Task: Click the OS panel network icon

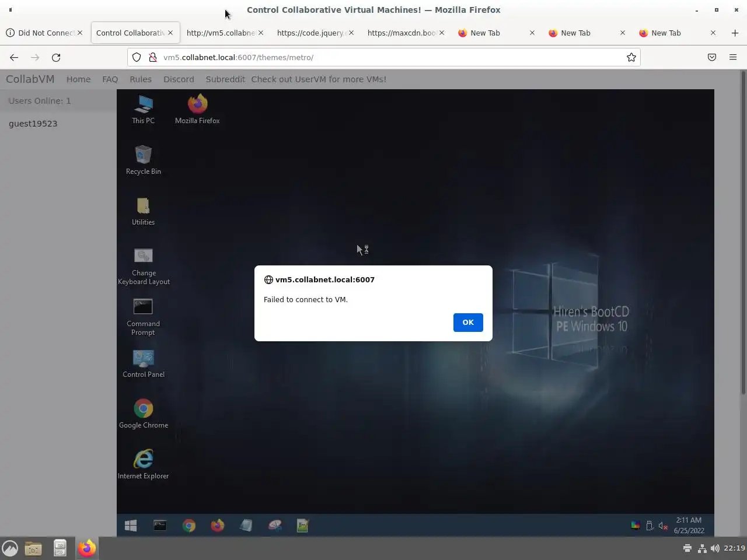Action: (702, 548)
